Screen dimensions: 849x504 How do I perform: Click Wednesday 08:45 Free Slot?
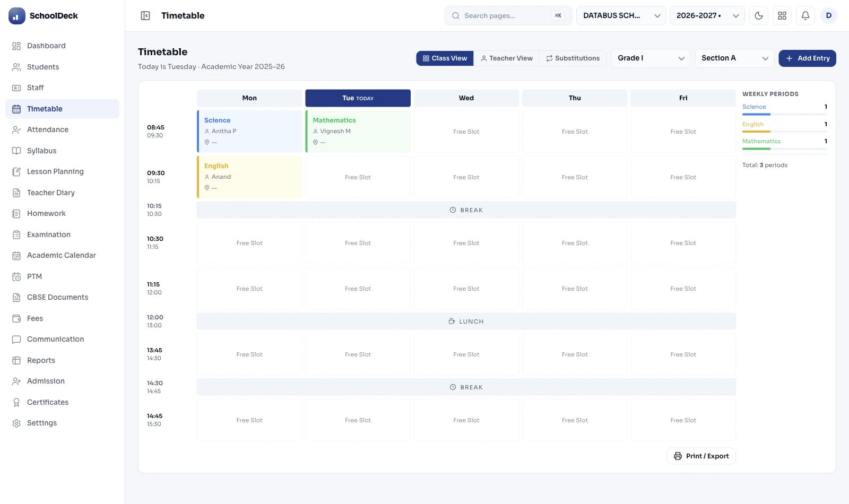pos(466,132)
